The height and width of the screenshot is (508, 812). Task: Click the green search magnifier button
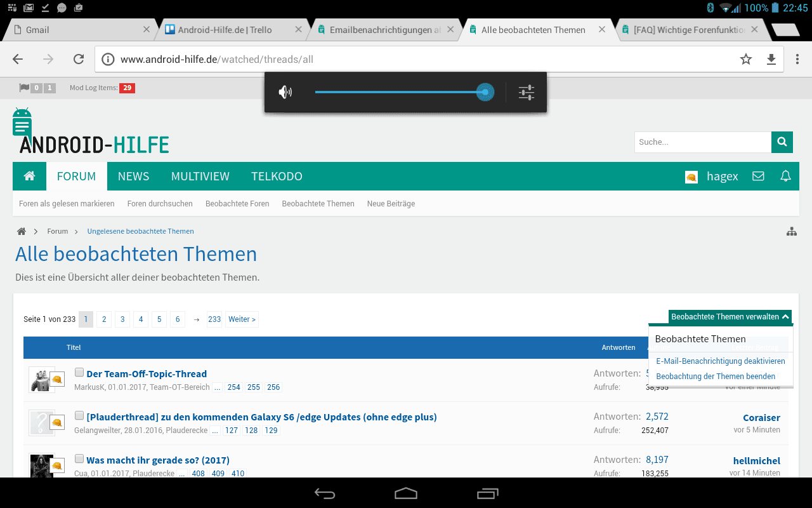782,142
